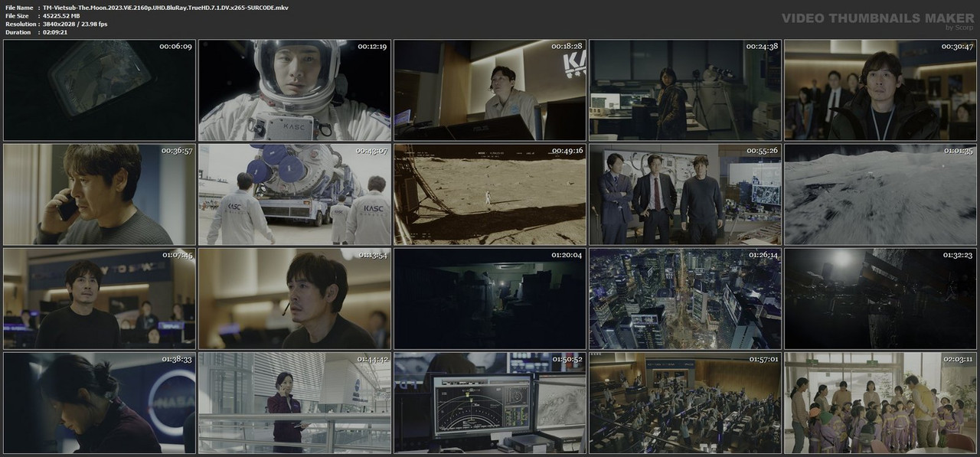This screenshot has width=980, height=457.
Task: Click the Resolution label
Action: [x=19, y=24]
